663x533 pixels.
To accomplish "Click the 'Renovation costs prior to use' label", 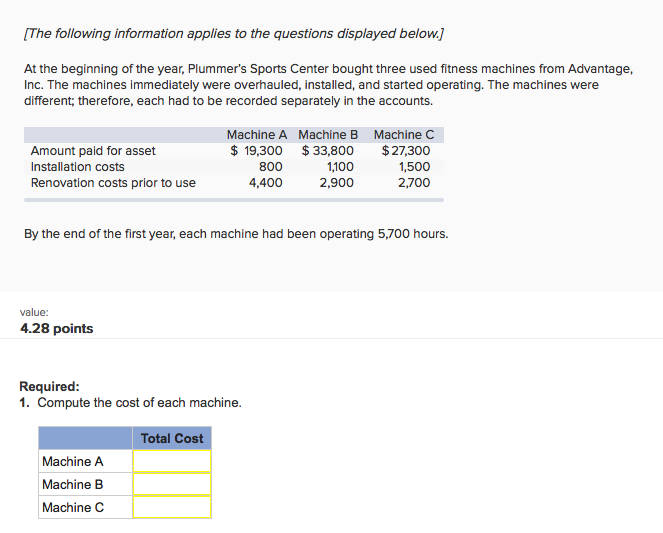I will click(x=113, y=183).
